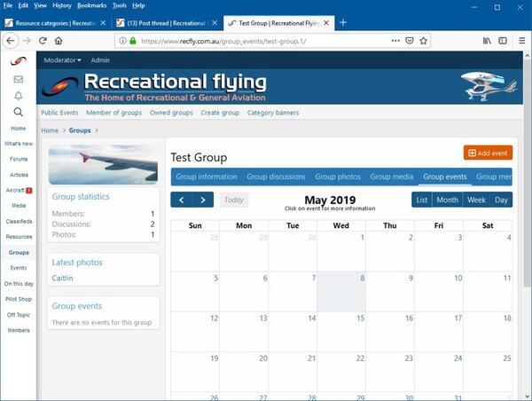
Task: Switch calendar to List view
Action: pyautogui.click(x=422, y=200)
